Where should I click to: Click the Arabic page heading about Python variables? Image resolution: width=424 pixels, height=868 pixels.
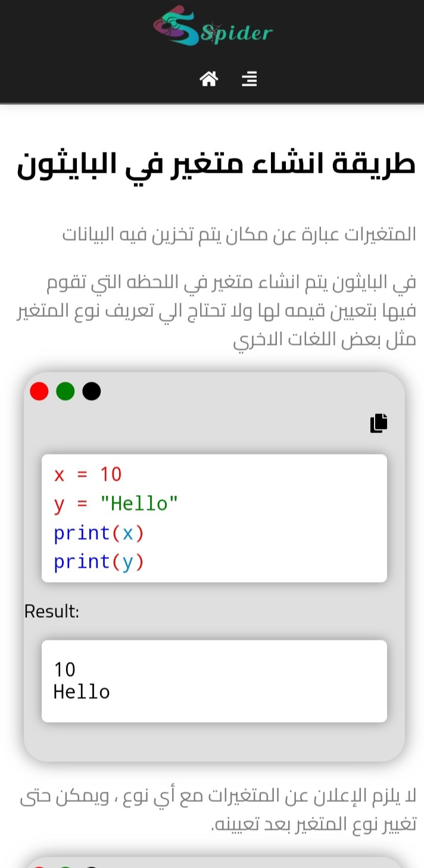click(x=216, y=164)
